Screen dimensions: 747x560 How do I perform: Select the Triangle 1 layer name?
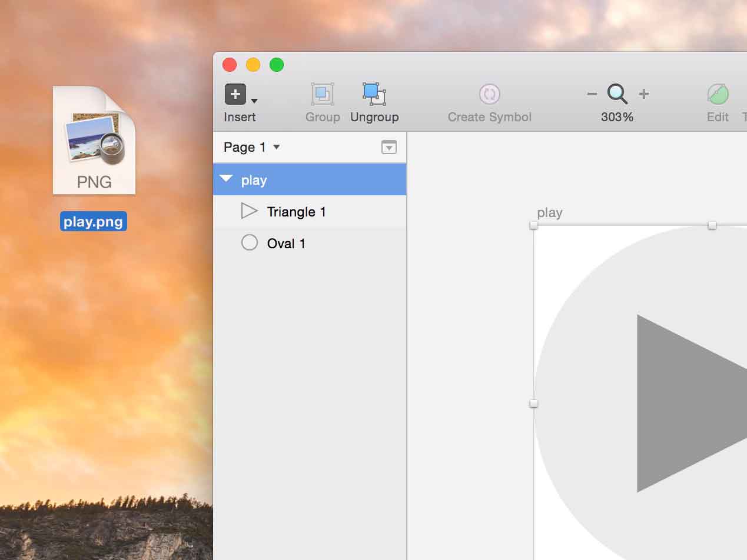click(296, 212)
